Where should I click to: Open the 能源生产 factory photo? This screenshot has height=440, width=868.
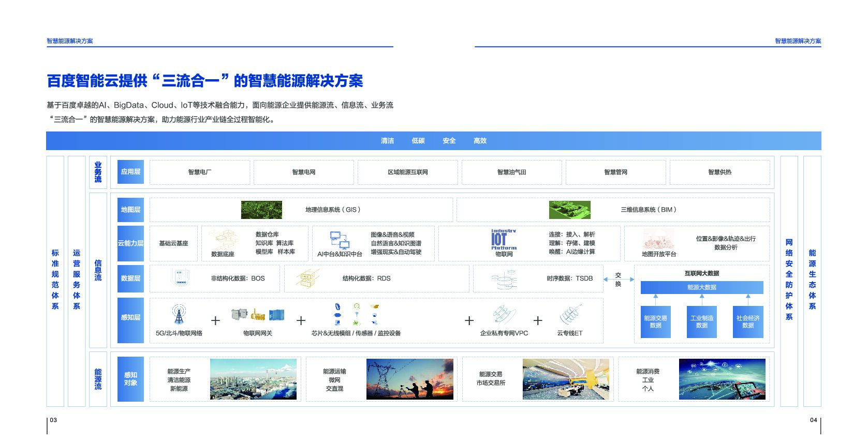(254, 379)
